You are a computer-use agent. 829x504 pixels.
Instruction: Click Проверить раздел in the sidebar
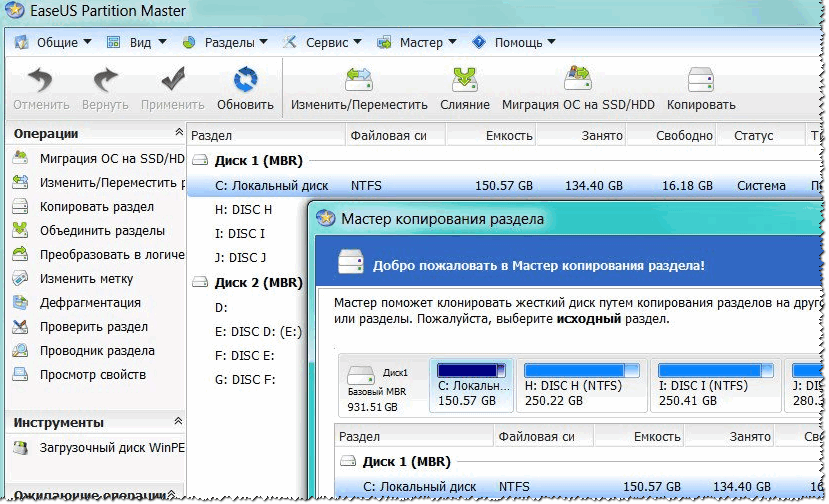pyautogui.click(x=93, y=327)
